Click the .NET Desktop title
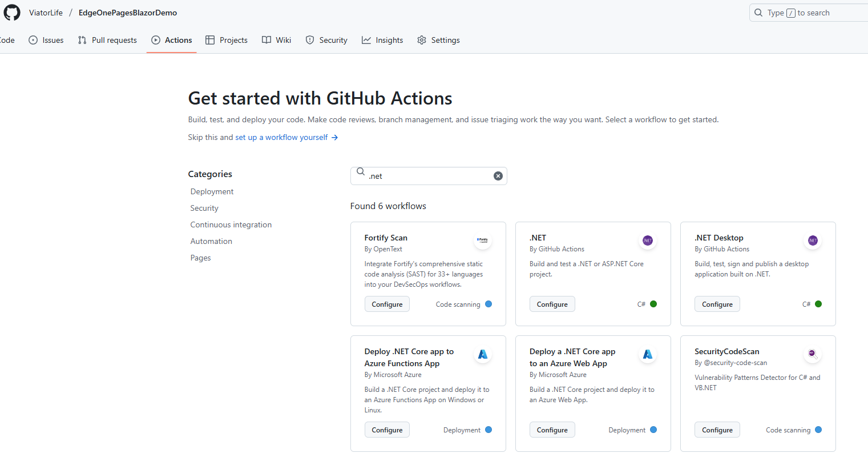The image size is (868, 465). [719, 238]
